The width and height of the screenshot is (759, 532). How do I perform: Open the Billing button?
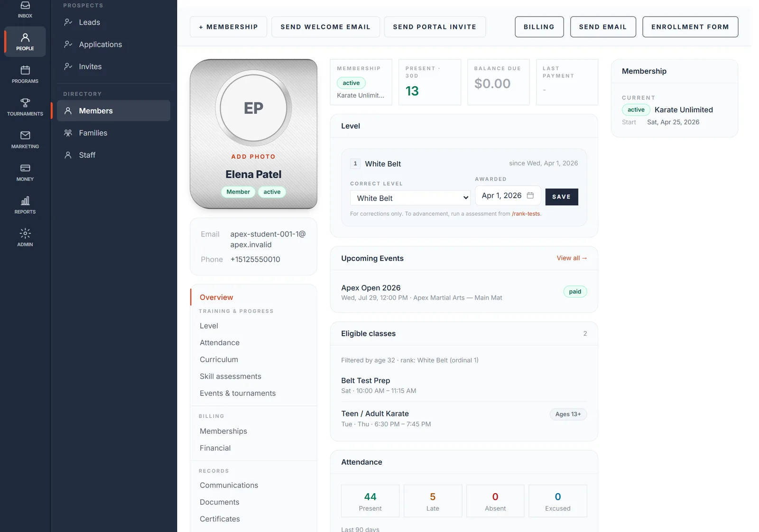(x=539, y=27)
